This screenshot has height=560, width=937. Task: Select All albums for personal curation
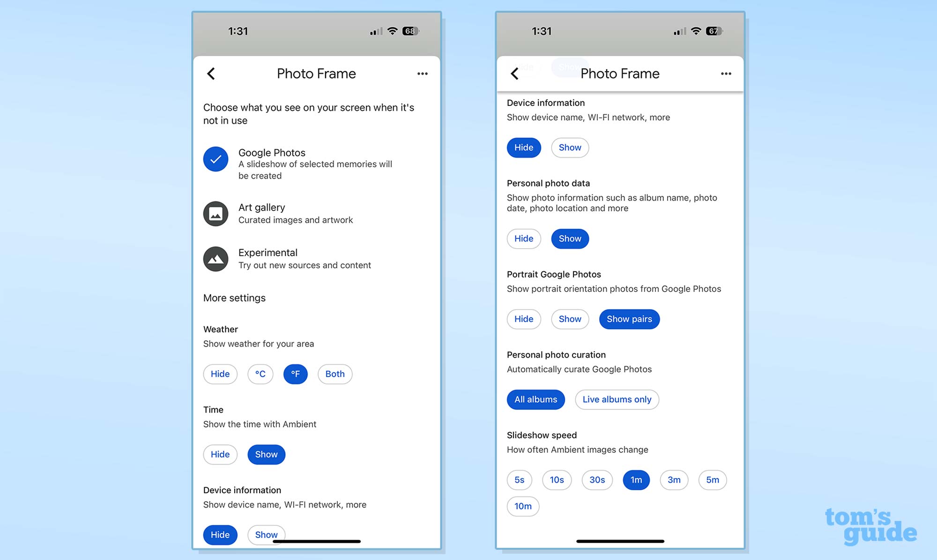pos(535,398)
